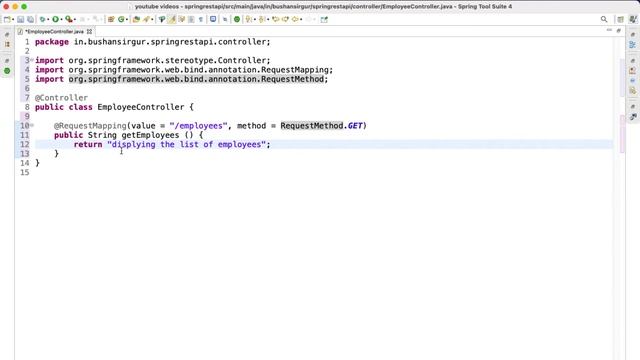Go to Last Edit Location icon
The height and width of the screenshot is (360, 640).
(276, 19)
